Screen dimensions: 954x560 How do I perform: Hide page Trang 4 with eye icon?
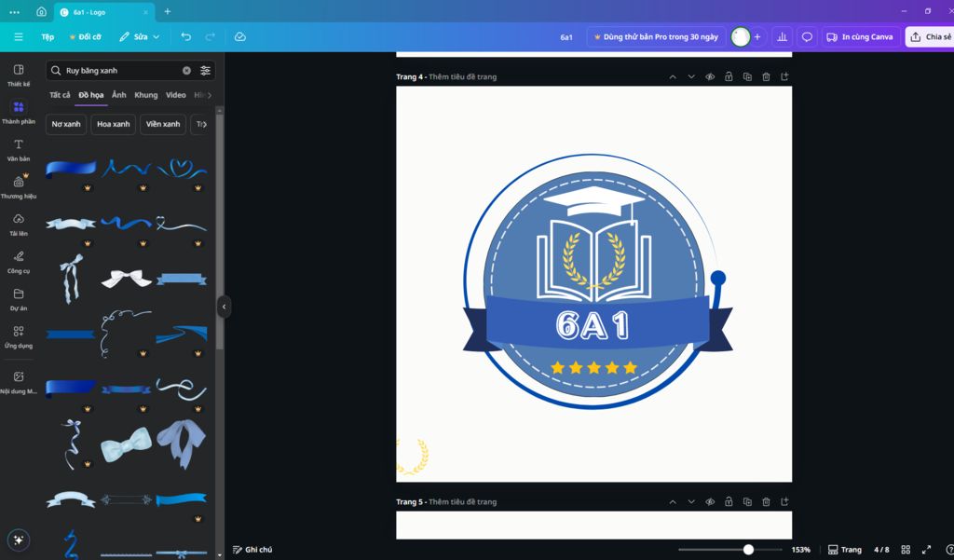pyautogui.click(x=710, y=76)
